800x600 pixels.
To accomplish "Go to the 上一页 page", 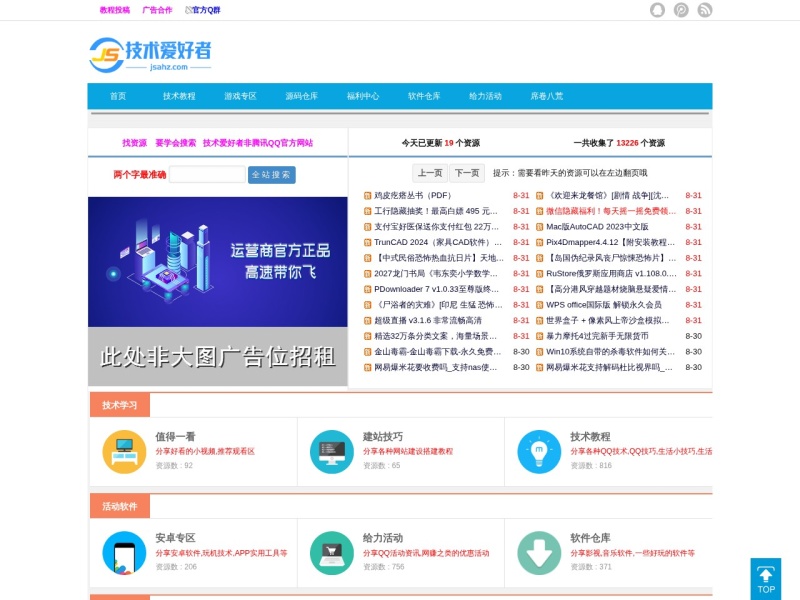I will pyautogui.click(x=430, y=173).
